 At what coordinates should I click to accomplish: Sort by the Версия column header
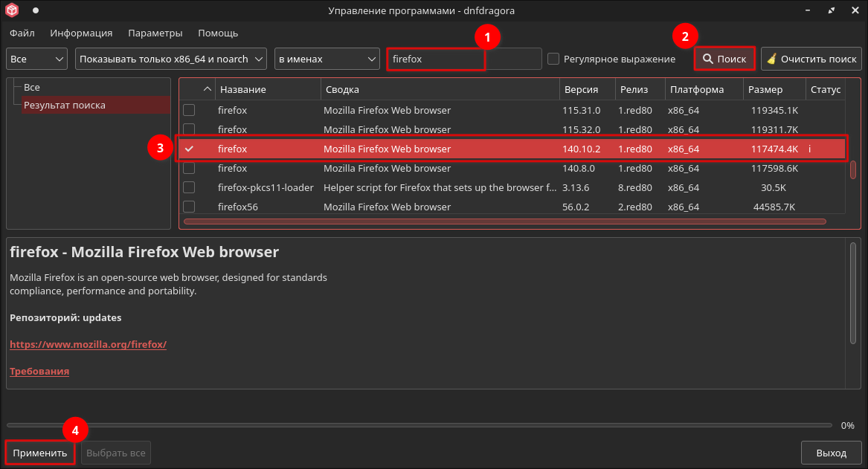588,89
